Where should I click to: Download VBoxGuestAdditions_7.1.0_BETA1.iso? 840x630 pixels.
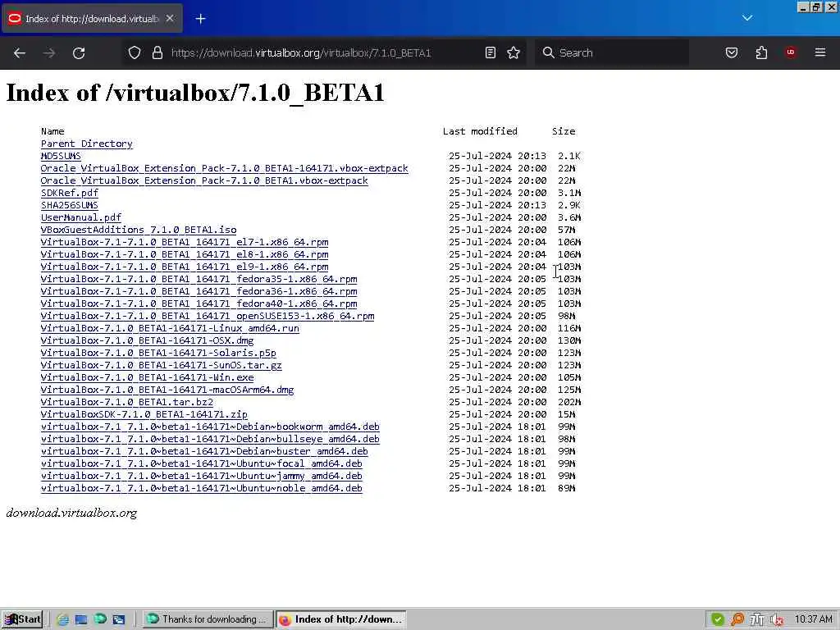[139, 230]
